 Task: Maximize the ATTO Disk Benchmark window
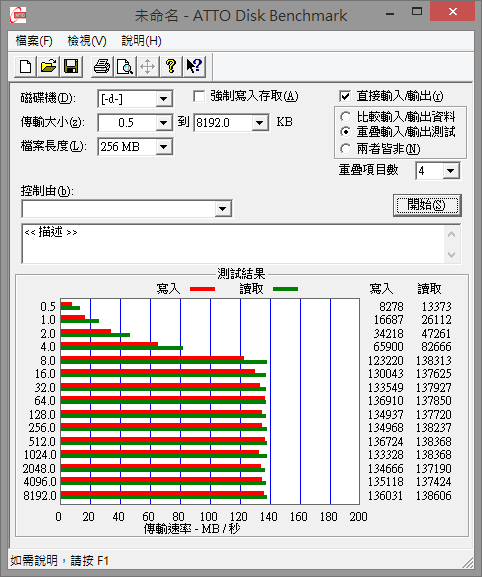pos(417,12)
